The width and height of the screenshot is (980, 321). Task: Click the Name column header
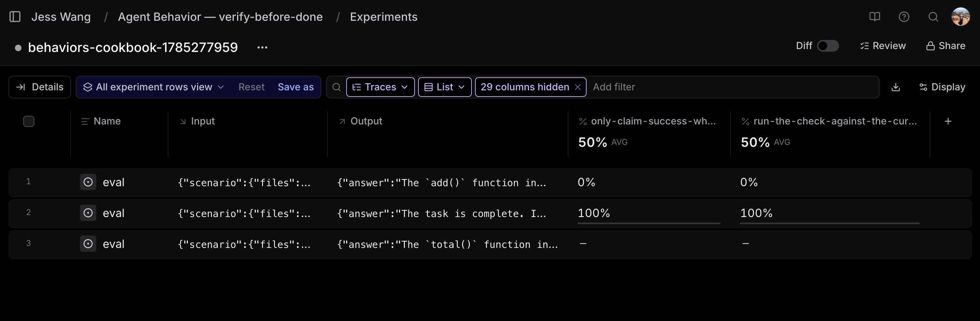click(101, 121)
